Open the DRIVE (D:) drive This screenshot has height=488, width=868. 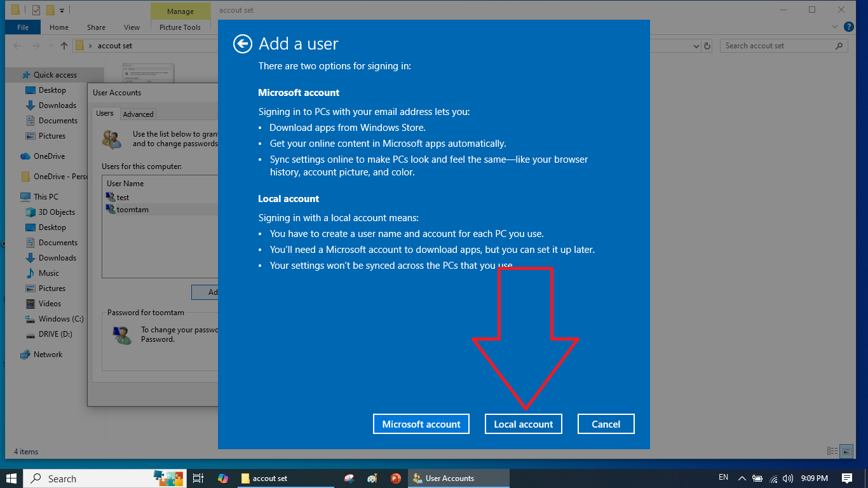click(55, 334)
